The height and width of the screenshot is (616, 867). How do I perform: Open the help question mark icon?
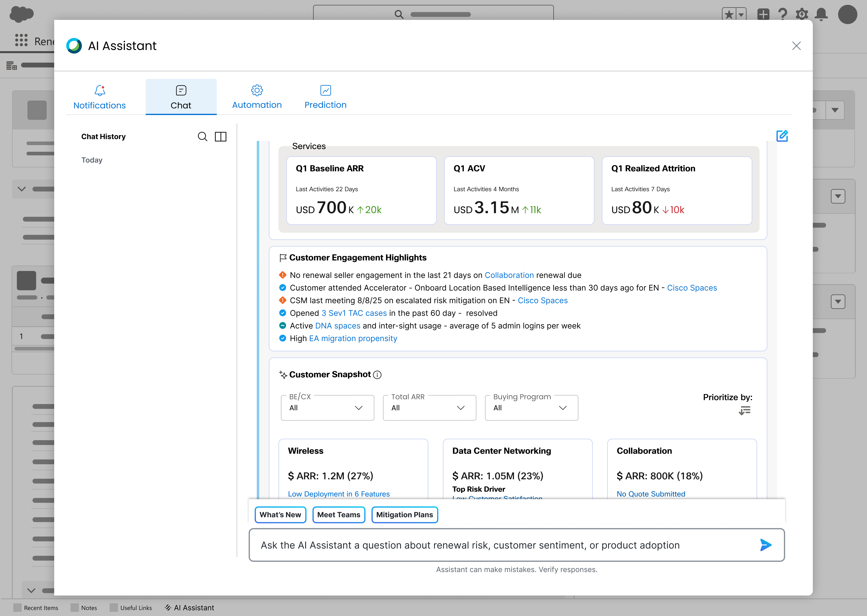pos(783,14)
